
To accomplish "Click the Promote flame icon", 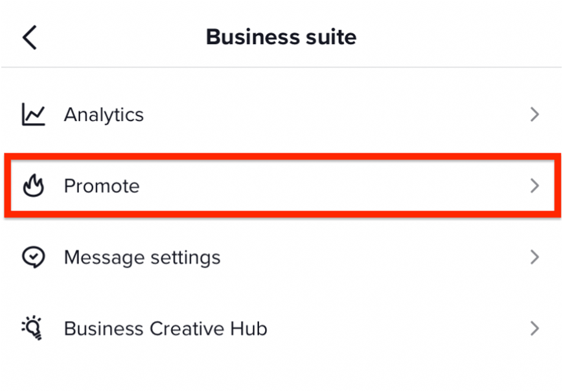I will pyautogui.click(x=33, y=186).
